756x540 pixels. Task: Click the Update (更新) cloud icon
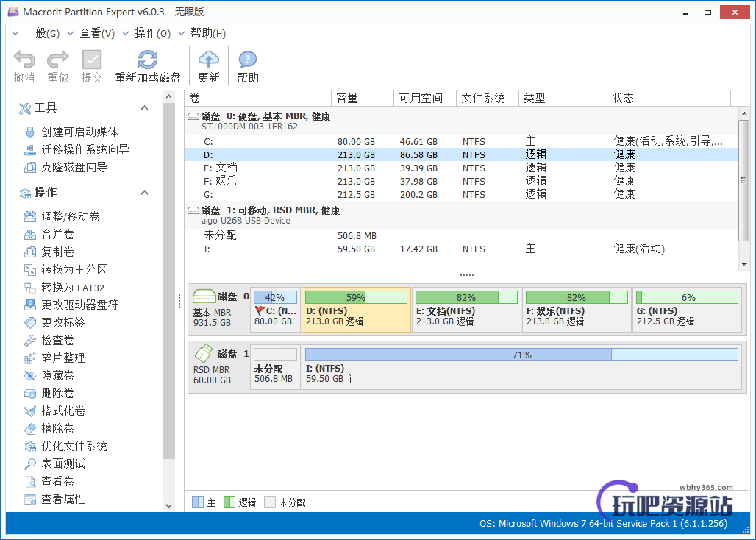point(209,60)
